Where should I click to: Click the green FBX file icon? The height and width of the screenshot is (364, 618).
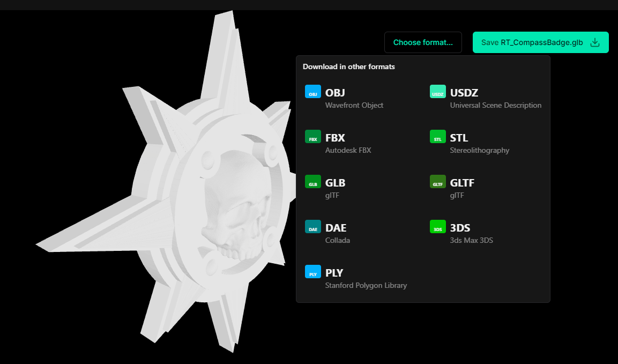click(x=312, y=137)
